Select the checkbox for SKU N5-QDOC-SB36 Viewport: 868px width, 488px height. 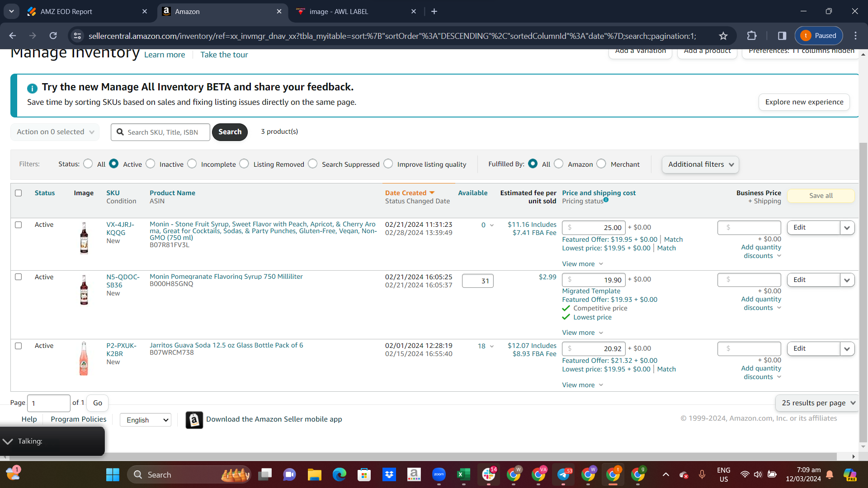click(18, 277)
